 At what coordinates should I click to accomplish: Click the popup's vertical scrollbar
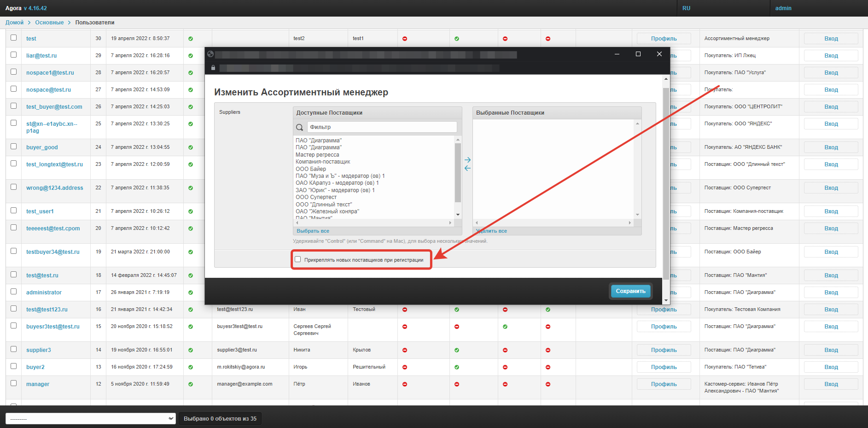(666, 184)
